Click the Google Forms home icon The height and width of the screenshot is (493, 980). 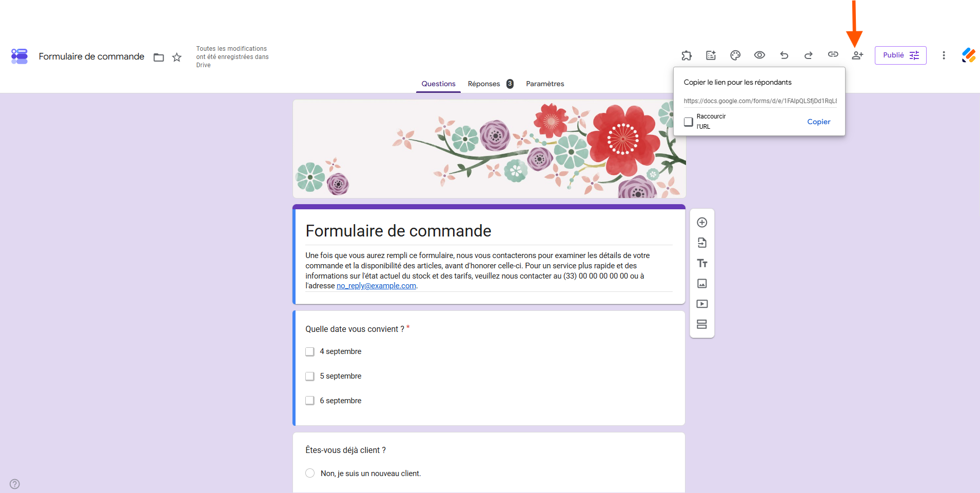19,56
